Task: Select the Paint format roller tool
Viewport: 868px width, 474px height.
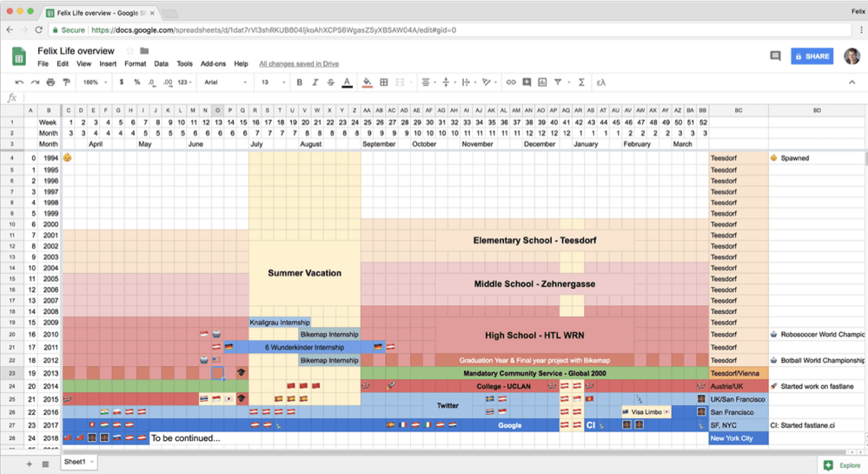Action: (x=66, y=83)
